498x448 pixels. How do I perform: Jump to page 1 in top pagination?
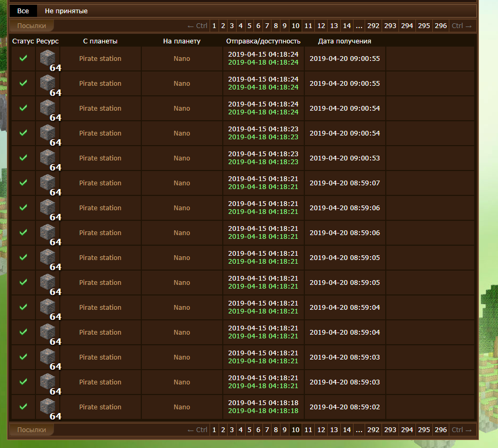point(214,26)
